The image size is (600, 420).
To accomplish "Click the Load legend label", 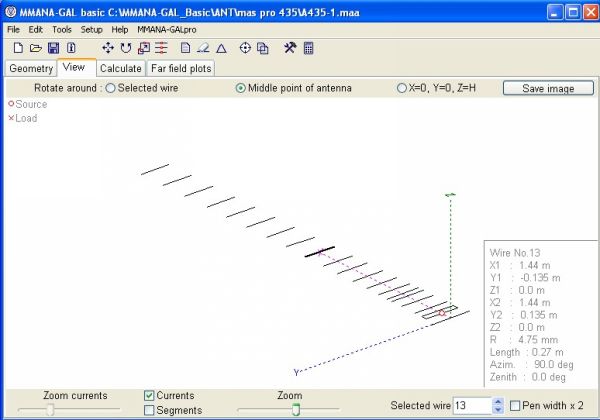I will pos(26,118).
